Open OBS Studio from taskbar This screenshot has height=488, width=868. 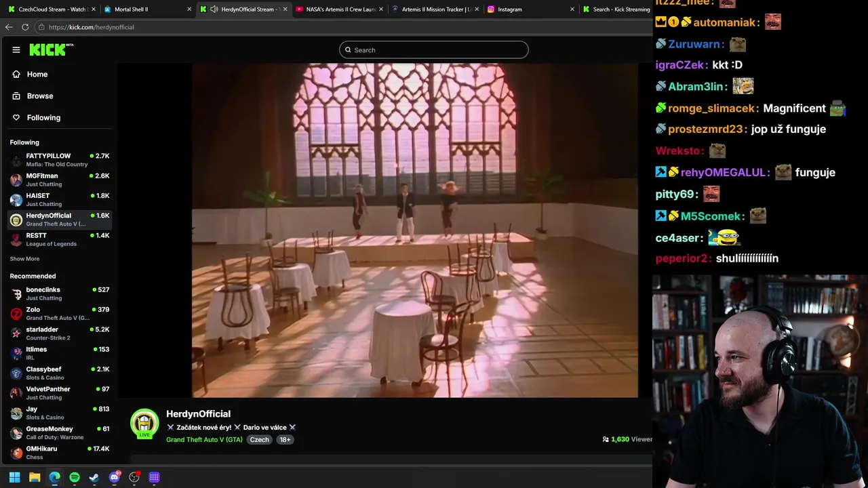[134, 477]
